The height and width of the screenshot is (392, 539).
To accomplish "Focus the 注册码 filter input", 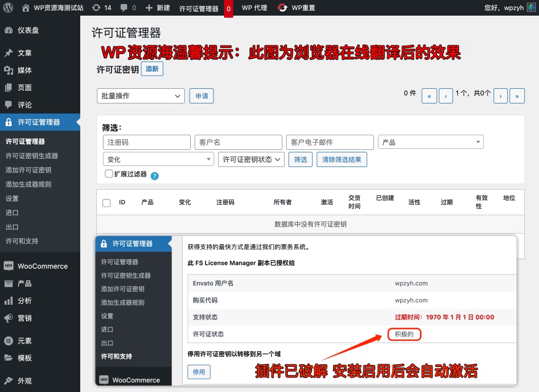I will click(147, 142).
